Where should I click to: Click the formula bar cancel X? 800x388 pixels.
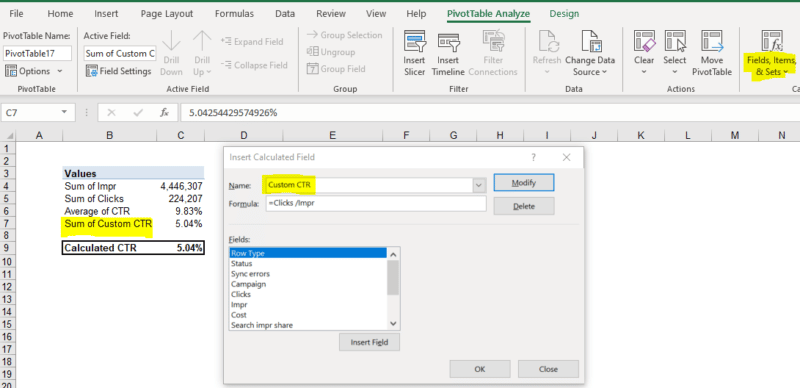(x=111, y=112)
